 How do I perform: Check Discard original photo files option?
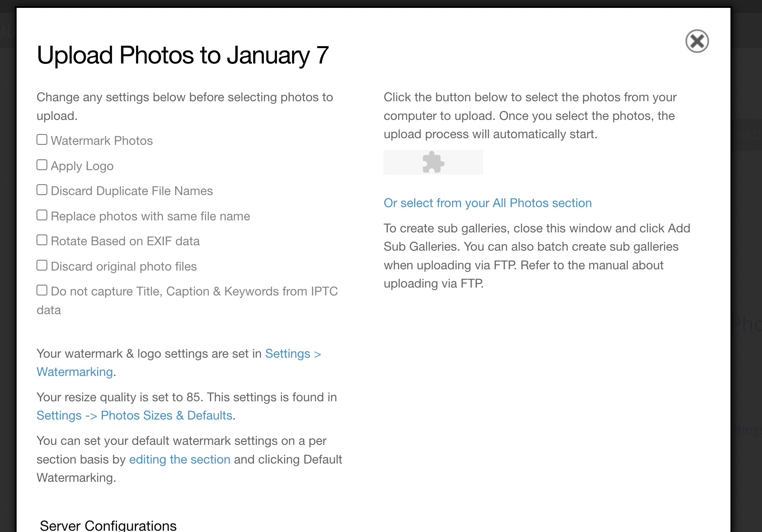coord(42,265)
